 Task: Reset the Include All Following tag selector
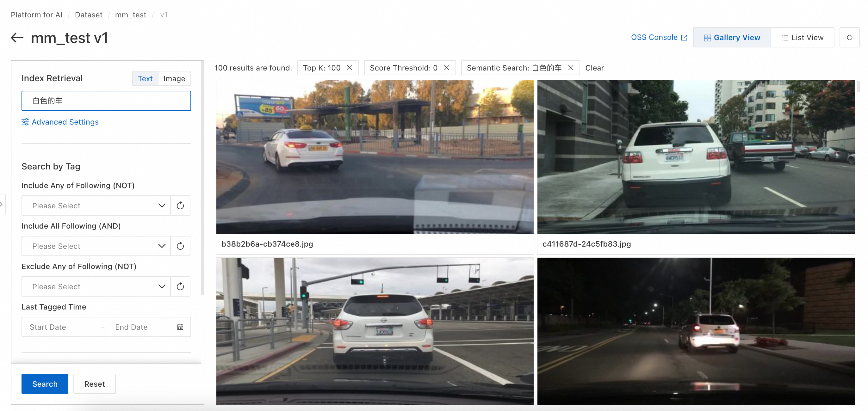[180, 246]
